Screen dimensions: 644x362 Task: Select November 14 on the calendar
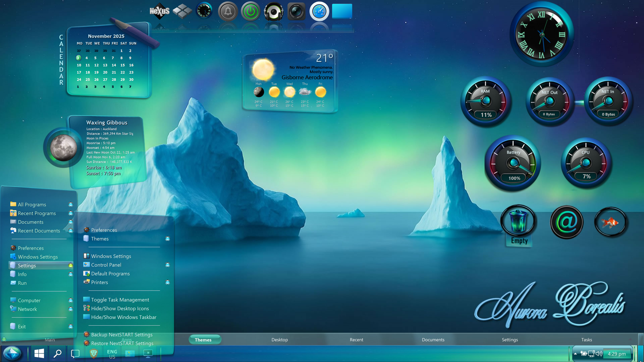[x=114, y=65]
